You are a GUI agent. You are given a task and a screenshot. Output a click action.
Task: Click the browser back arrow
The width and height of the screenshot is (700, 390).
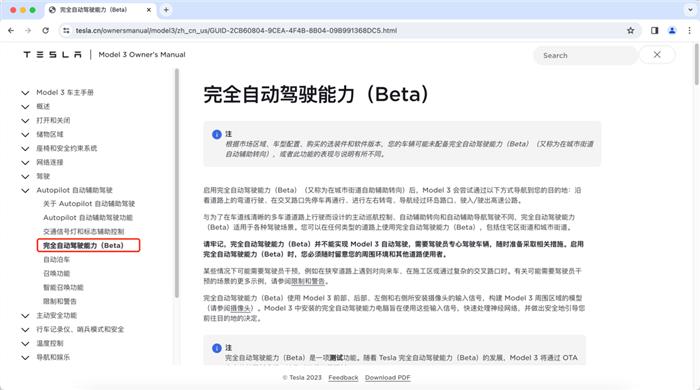coord(11,30)
